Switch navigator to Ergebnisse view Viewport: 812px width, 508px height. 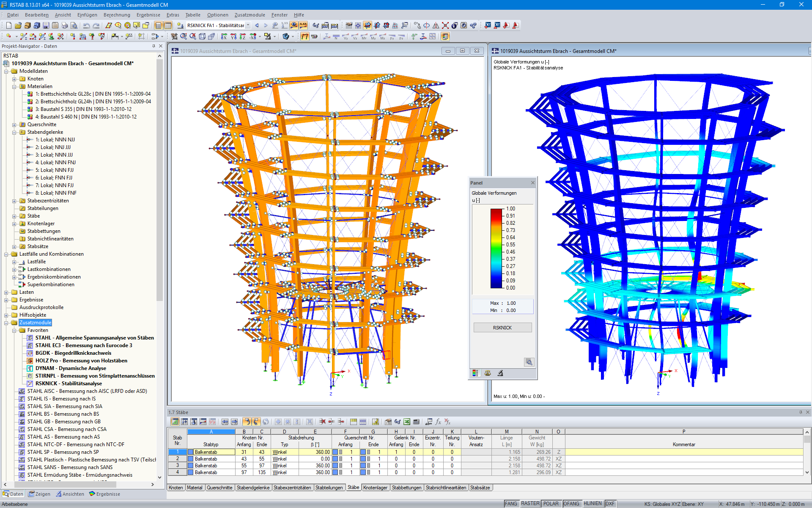[x=104, y=494]
